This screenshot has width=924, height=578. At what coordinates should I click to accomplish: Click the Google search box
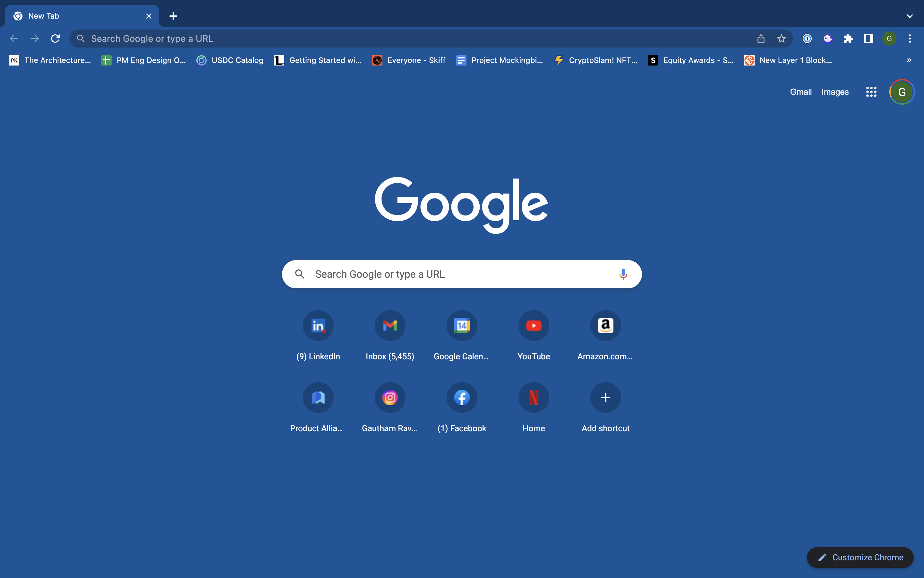462,274
